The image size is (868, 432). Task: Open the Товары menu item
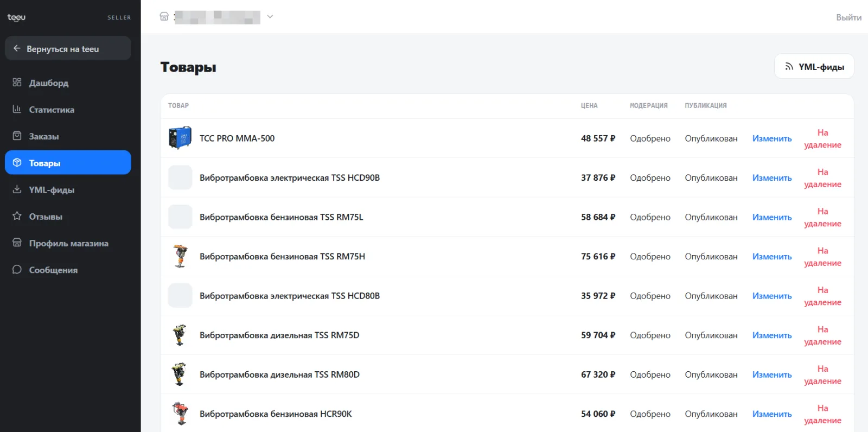[68, 162]
